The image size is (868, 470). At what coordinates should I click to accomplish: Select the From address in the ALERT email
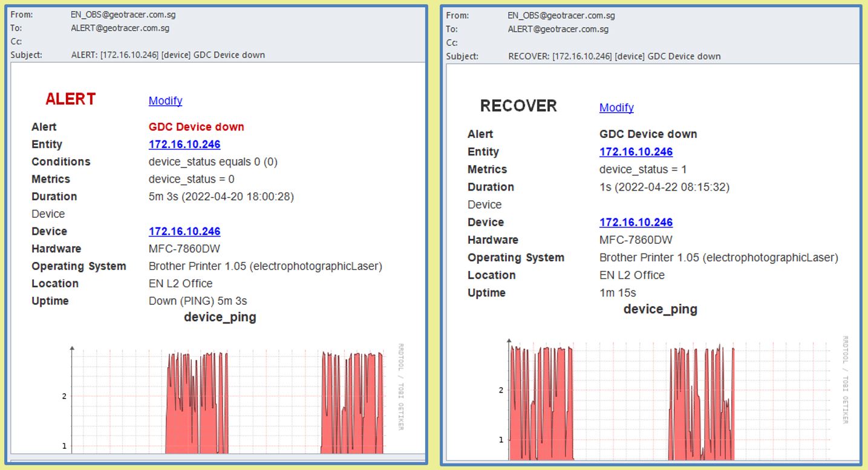pos(123,15)
